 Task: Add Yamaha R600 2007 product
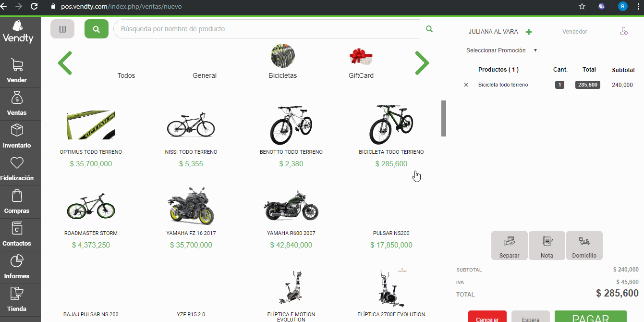pos(291,220)
